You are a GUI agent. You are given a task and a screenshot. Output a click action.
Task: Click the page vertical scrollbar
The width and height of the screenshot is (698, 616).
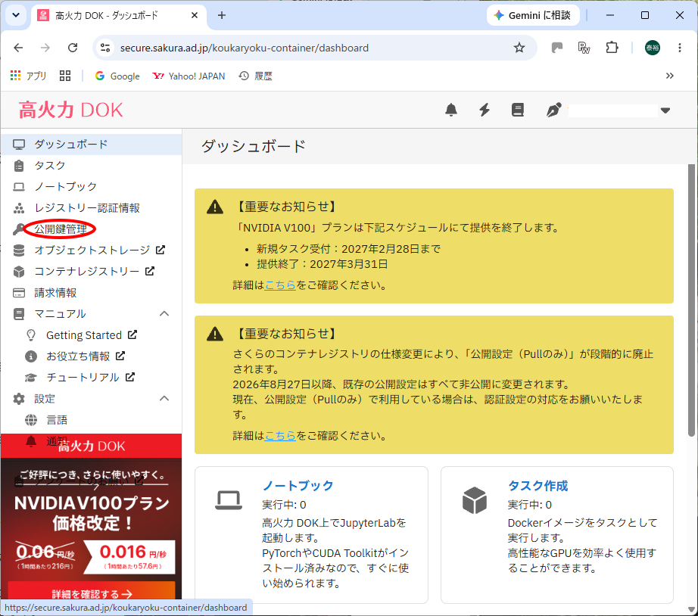691,300
